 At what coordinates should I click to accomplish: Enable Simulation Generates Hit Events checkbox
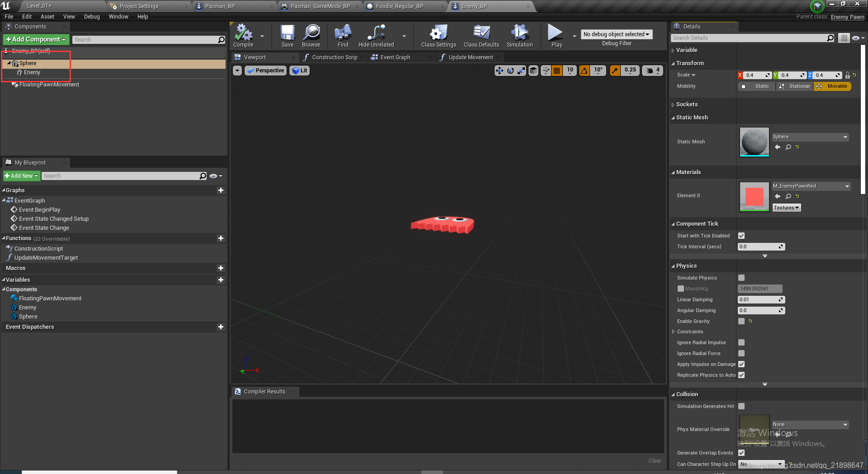(x=741, y=406)
